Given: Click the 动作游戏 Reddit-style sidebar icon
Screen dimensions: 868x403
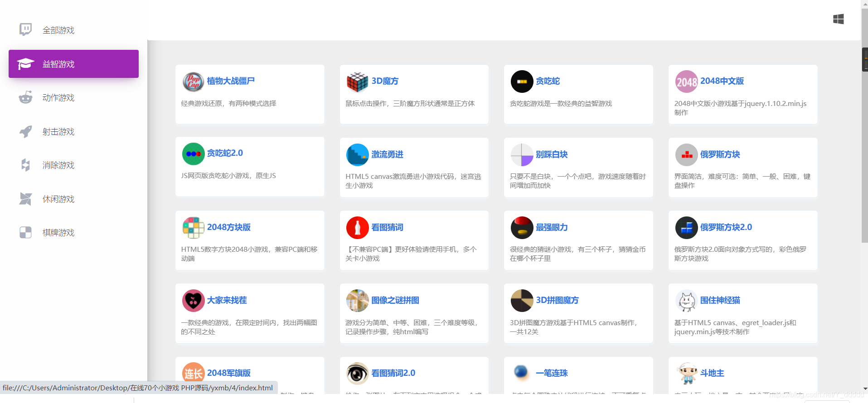Looking at the screenshot, I should 25,97.
